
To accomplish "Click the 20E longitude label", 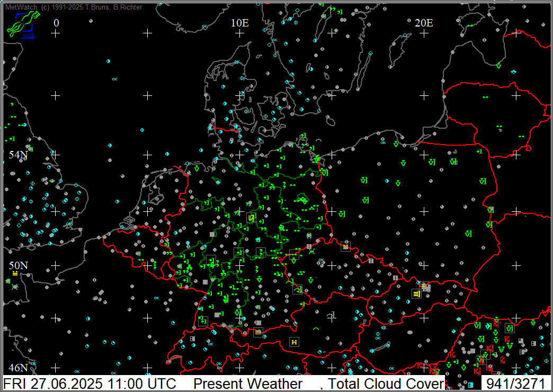I will (x=424, y=23).
